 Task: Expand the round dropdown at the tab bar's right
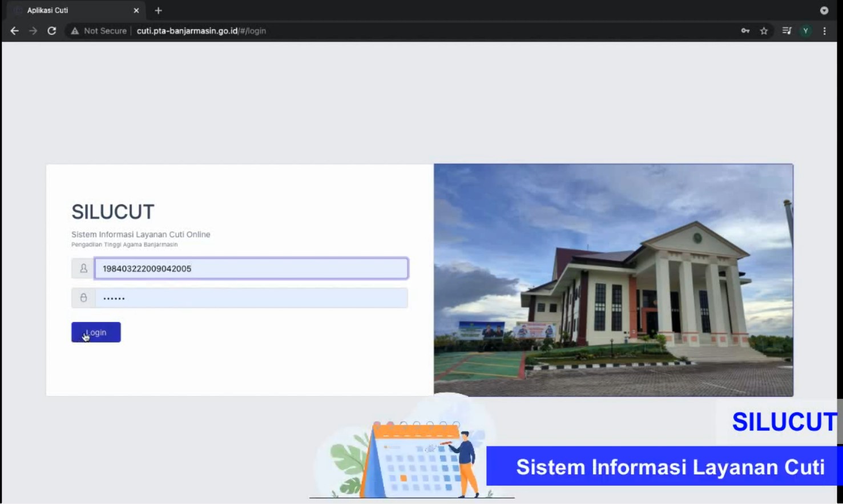[x=824, y=10]
